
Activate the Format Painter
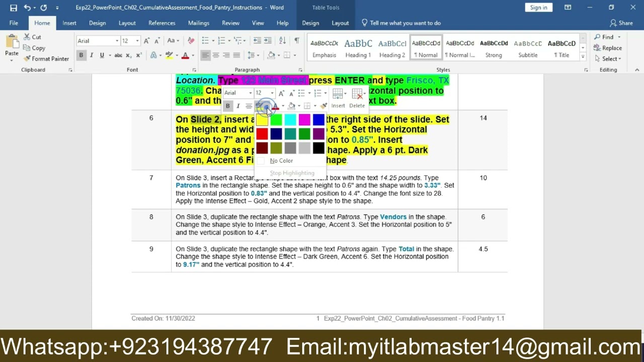46,59
